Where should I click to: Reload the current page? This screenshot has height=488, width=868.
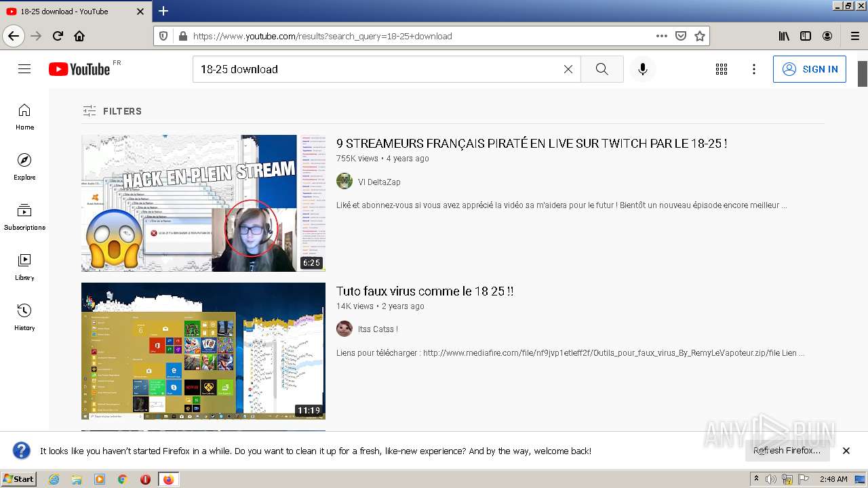click(58, 36)
